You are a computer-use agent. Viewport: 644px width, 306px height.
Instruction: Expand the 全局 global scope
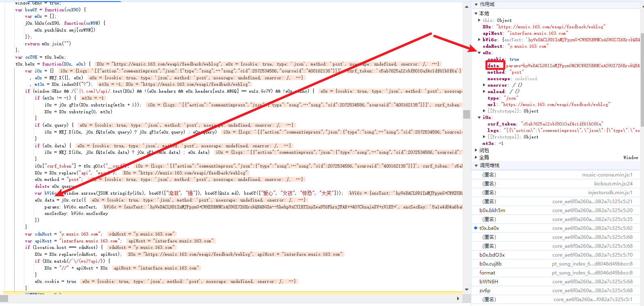[476, 157]
